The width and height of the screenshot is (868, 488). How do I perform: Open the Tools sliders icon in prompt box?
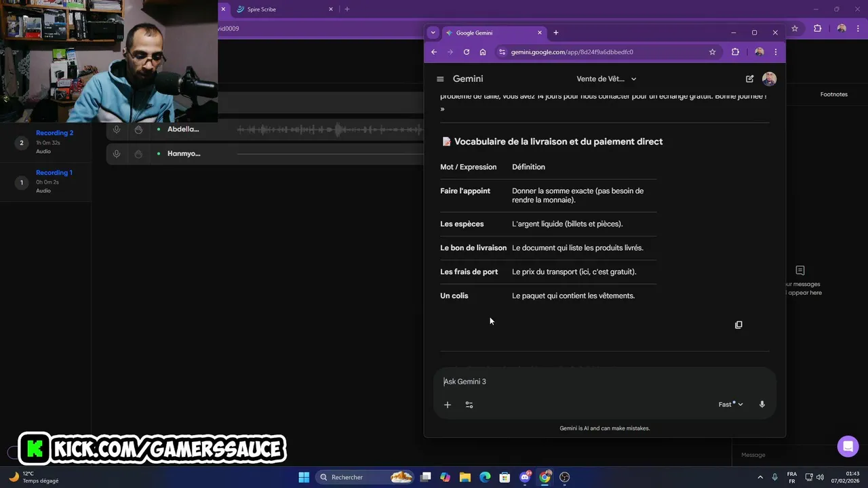click(x=469, y=405)
